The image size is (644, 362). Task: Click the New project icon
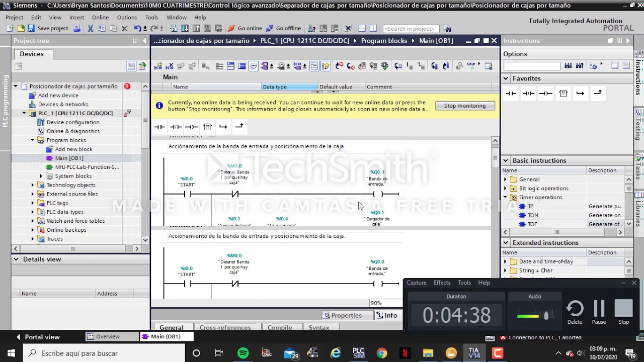coord(10,29)
